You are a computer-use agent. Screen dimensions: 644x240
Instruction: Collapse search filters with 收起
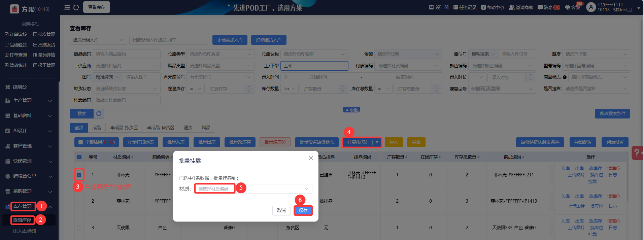(x=351, y=110)
